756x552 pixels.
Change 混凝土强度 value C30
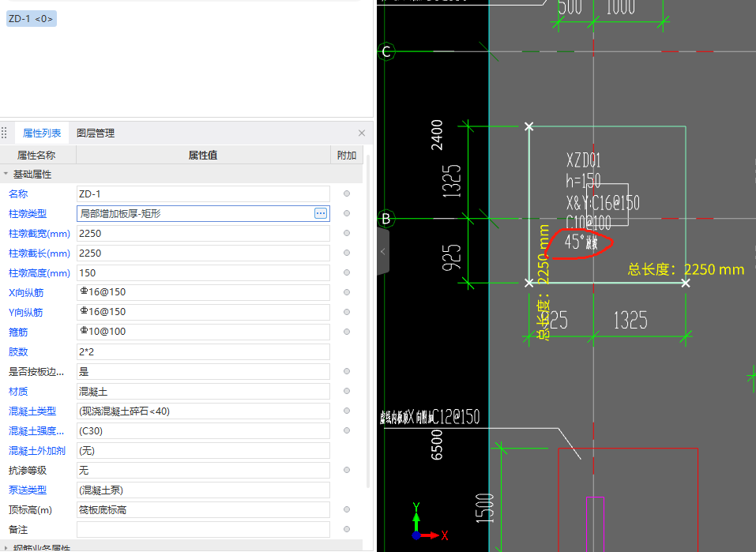coord(203,431)
